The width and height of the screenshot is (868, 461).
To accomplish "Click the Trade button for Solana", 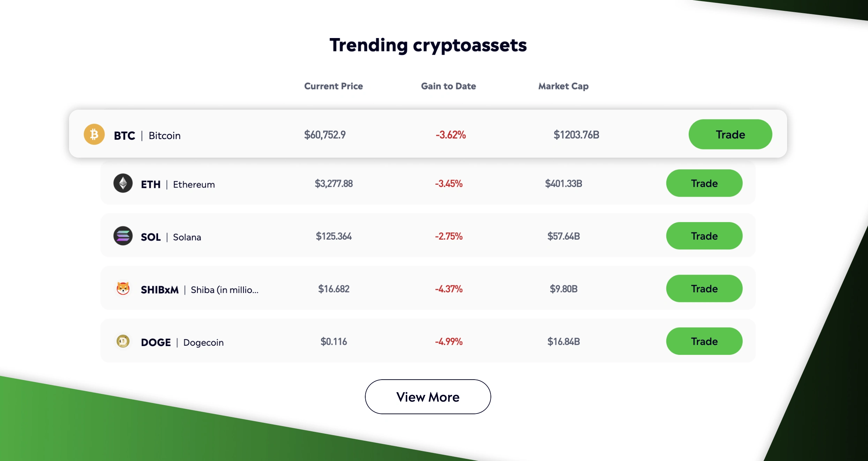I will (x=704, y=236).
